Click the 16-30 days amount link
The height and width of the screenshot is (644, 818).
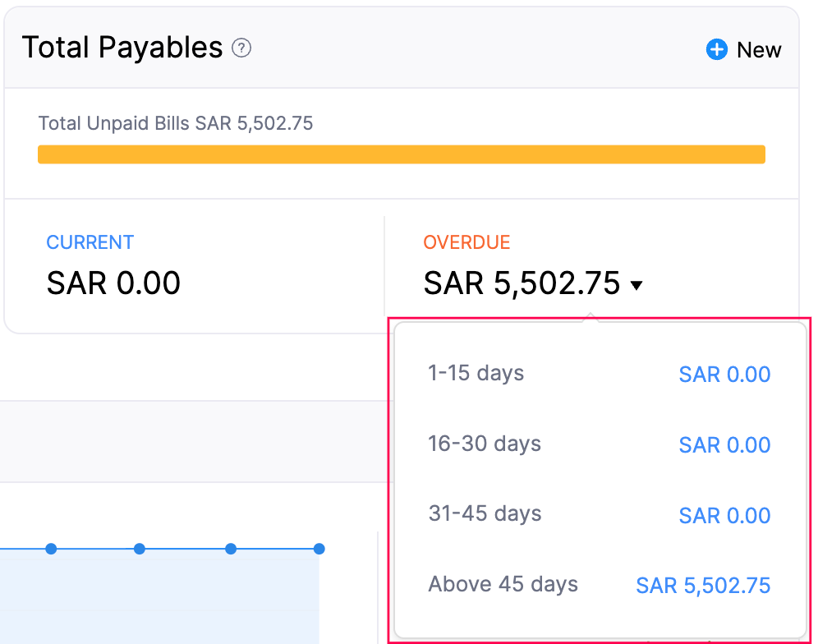(724, 444)
